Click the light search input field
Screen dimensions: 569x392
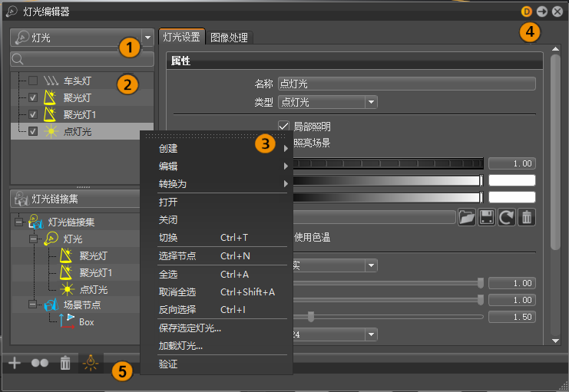[82, 59]
